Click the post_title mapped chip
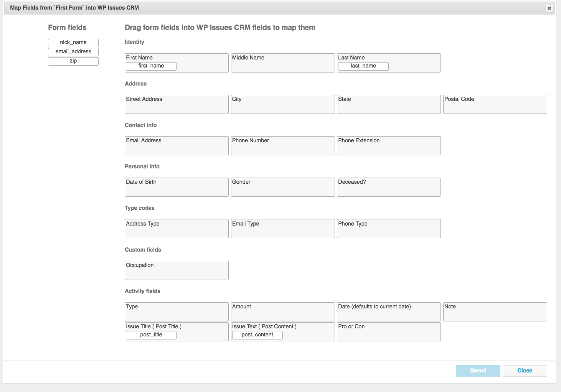 (x=151, y=335)
